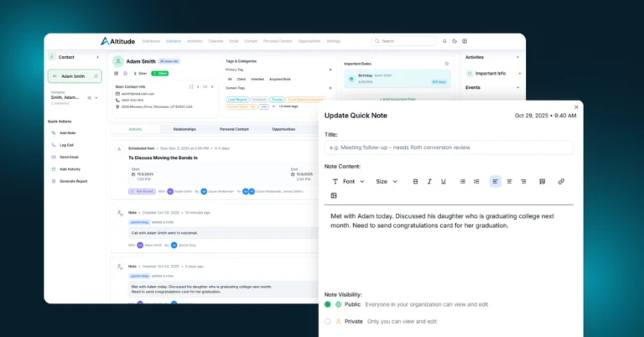Open the document icon under Adam Smith's name
Screen dimensions: 644x337
click(125, 74)
